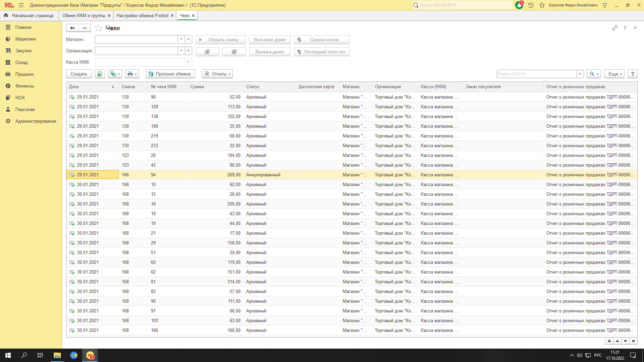The width and height of the screenshot is (644, 362).
Task: Open the history clock icon
Action: (531, 5)
